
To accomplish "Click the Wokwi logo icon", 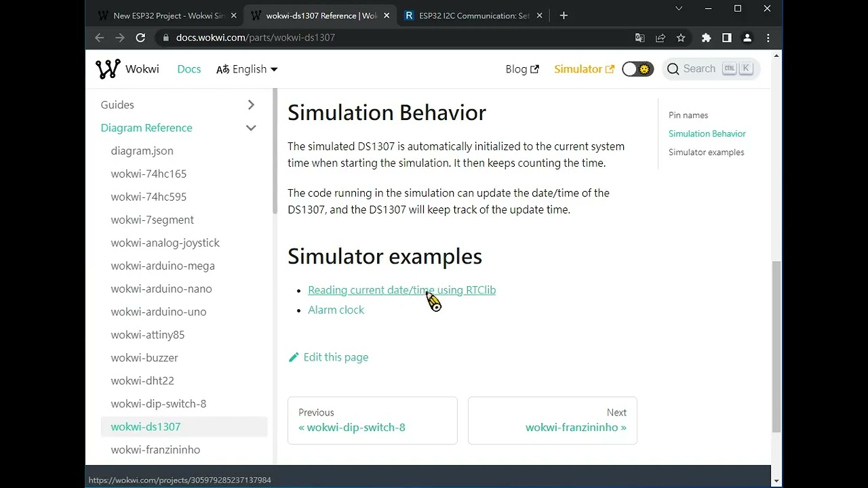I will tap(108, 69).
